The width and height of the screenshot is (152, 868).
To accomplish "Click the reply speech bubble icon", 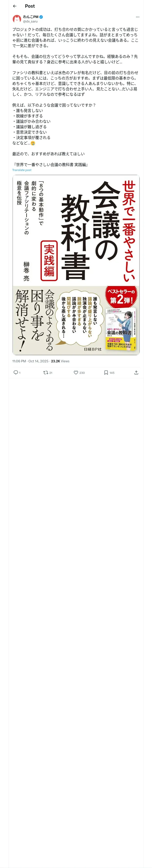I will (16, 372).
